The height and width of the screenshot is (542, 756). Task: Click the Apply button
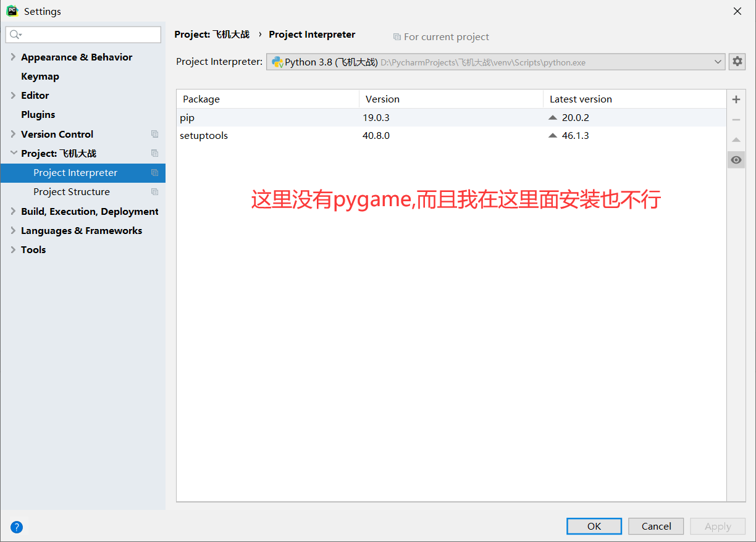(718, 526)
